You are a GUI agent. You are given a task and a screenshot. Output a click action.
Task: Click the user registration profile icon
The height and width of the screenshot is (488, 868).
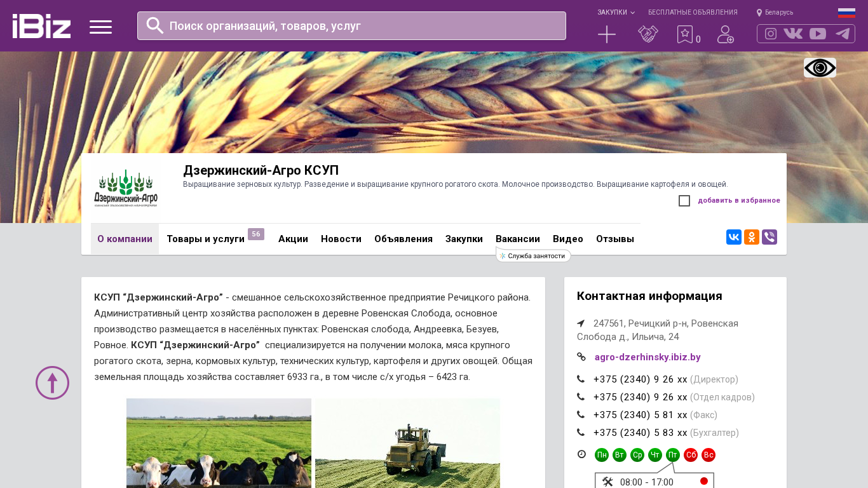(726, 34)
